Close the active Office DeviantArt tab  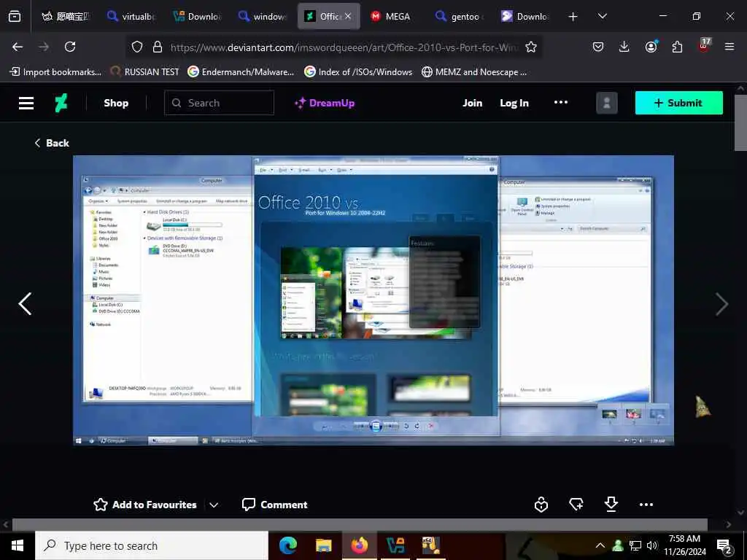pyautogui.click(x=348, y=16)
